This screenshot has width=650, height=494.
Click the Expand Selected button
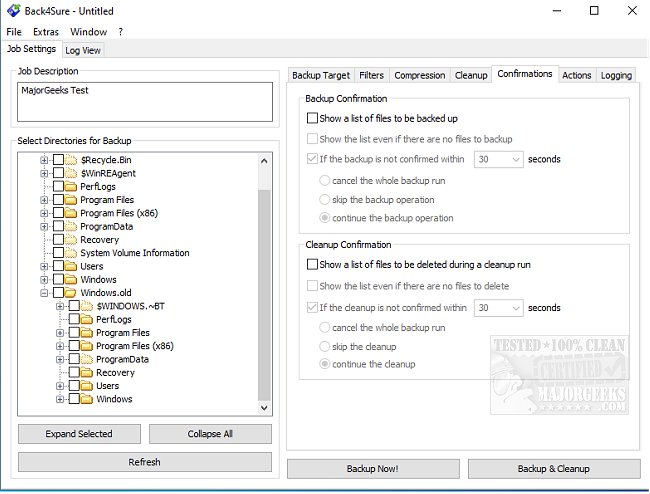click(x=79, y=434)
